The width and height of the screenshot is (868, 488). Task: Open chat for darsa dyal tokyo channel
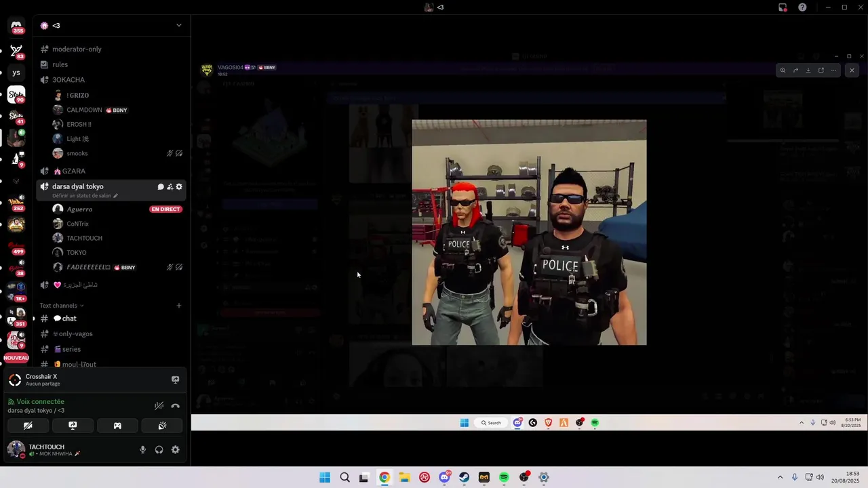tap(161, 186)
